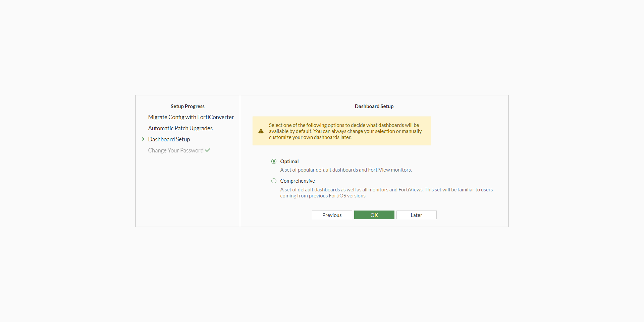This screenshot has height=322, width=644.
Task: Select the Dashboard Setup step
Action: [x=169, y=139]
